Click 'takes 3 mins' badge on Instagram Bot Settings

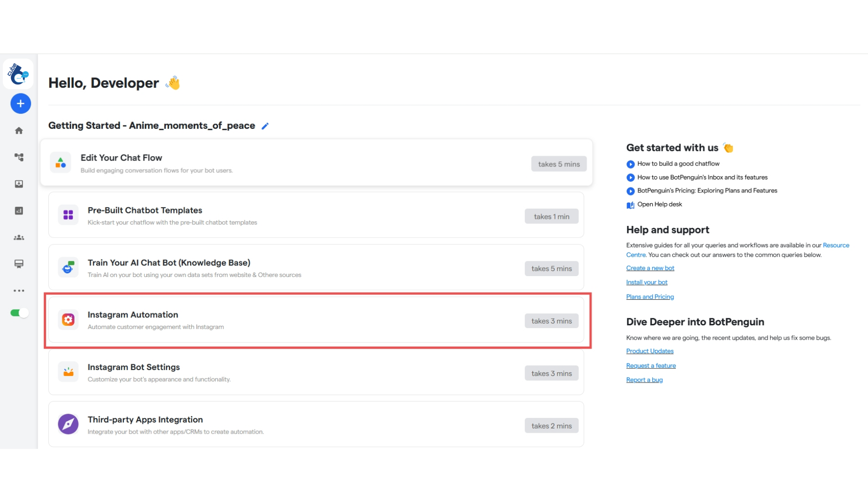point(552,373)
